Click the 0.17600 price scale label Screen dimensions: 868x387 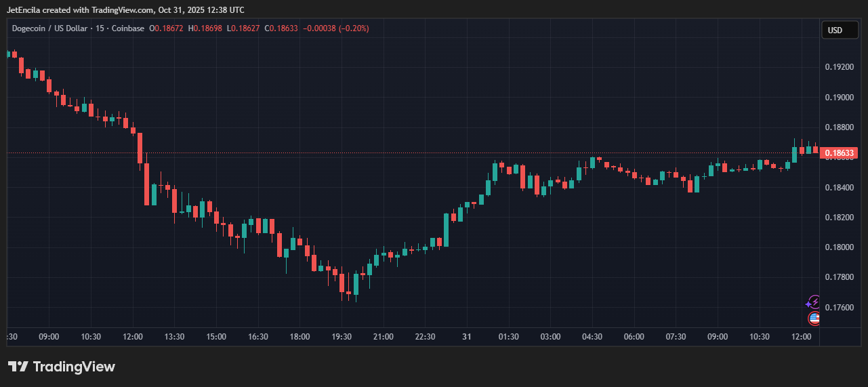coord(839,307)
